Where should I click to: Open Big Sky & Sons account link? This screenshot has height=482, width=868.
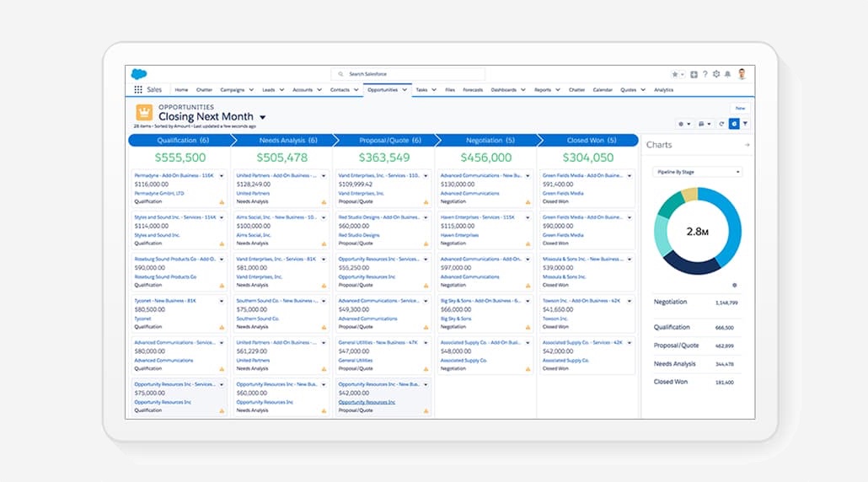[x=456, y=319]
